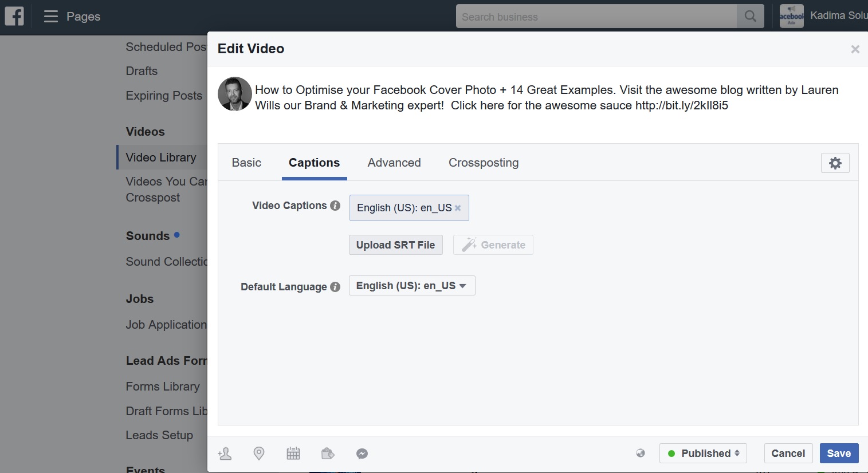Open the Advanced tab

click(394, 163)
